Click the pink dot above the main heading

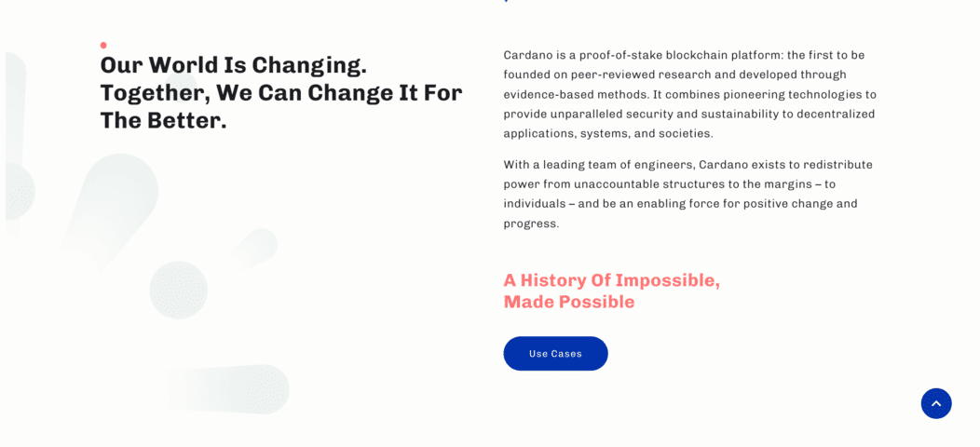[103, 45]
